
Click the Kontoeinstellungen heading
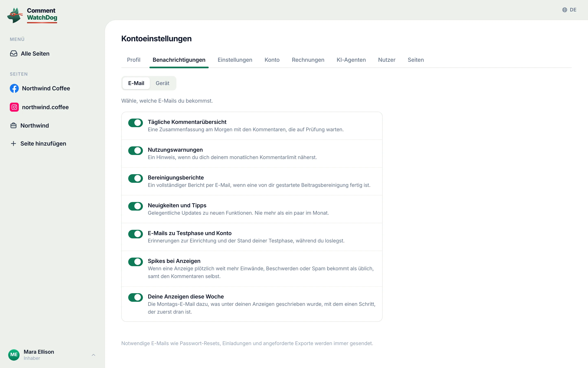[156, 39]
